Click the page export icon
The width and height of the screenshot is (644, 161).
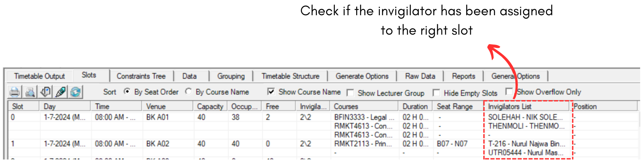45,92
